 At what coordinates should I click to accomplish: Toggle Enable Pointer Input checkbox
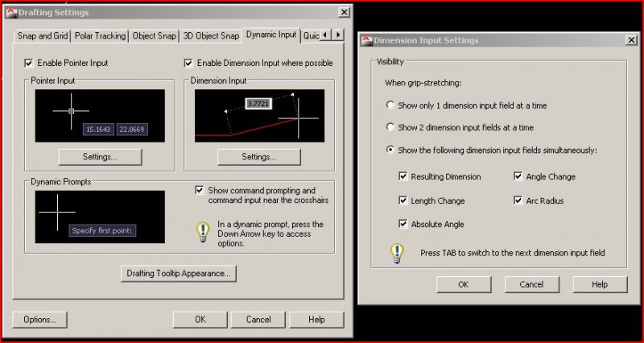pyautogui.click(x=29, y=64)
